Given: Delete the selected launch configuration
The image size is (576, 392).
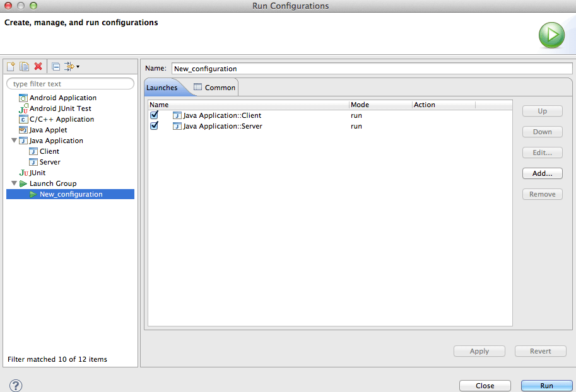Looking at the screenshot, I should pos(37,66).
